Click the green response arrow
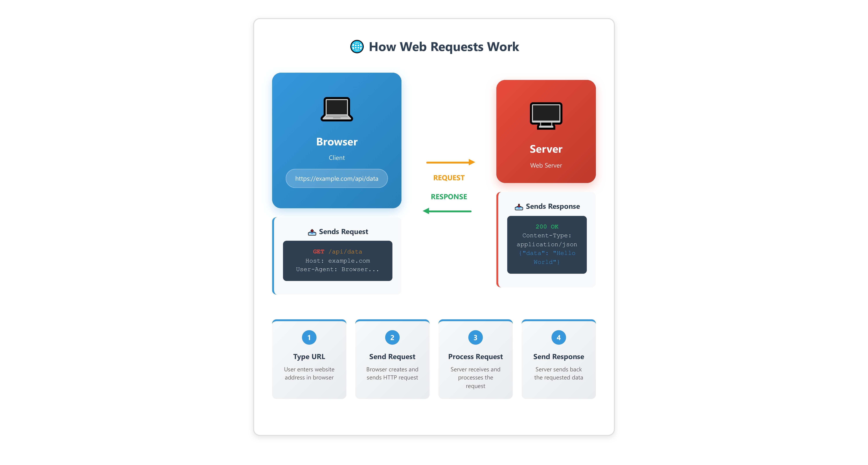This screenshot has width=868, height=465. click(447, 211)
